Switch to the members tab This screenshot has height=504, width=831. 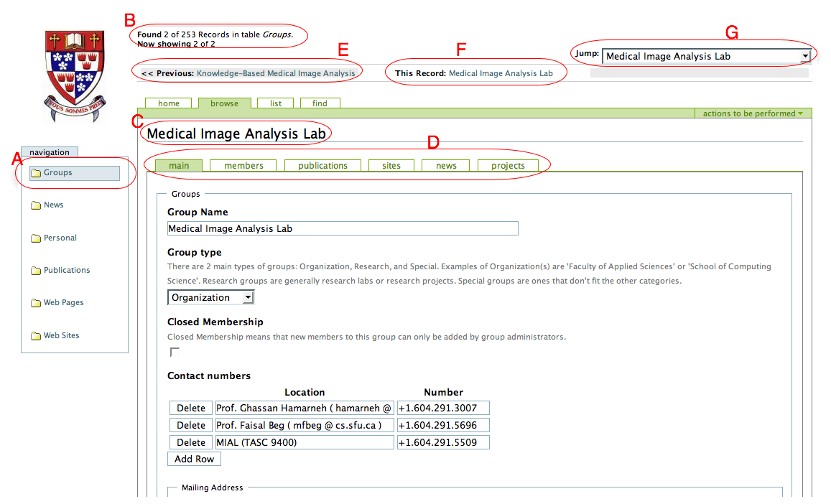[x=243, y=166]
